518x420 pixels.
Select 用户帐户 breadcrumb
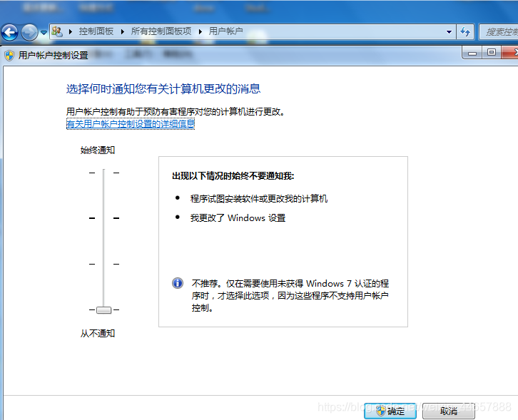coord(226,31)
